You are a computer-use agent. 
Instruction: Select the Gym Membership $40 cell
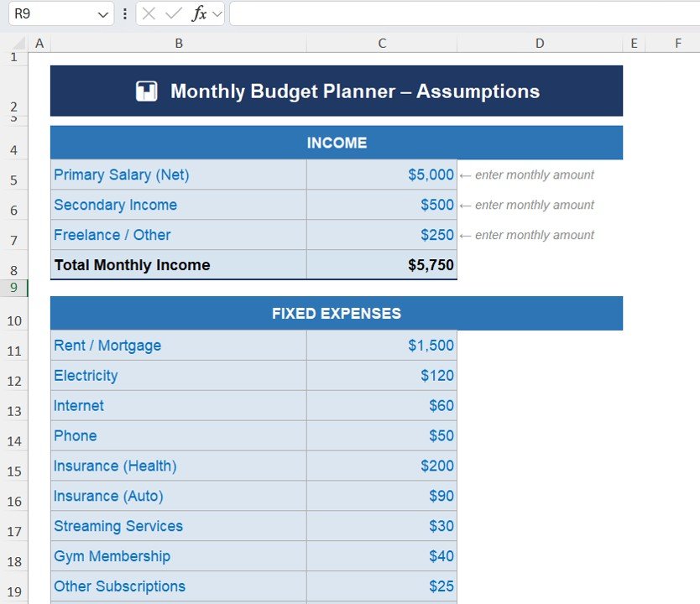pos(382,556)
